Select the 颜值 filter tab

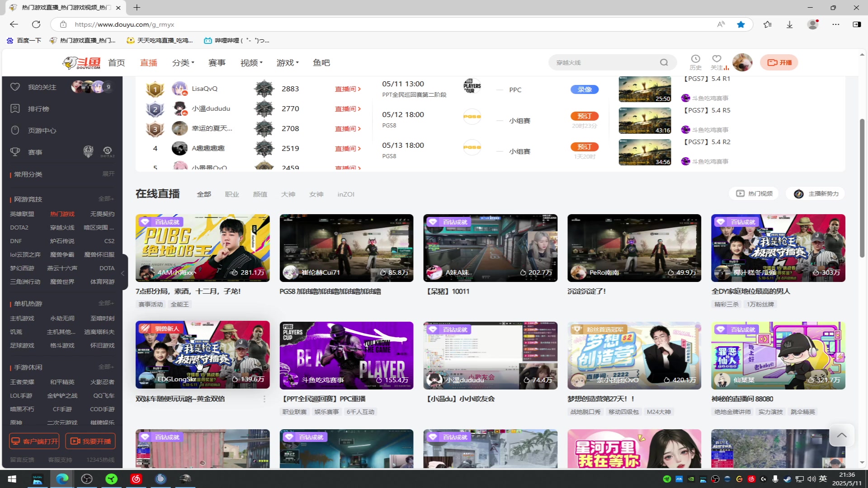coord(260,194)
